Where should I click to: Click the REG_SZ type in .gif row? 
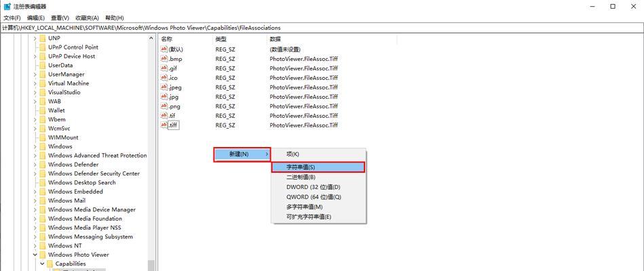pos(225,68)
